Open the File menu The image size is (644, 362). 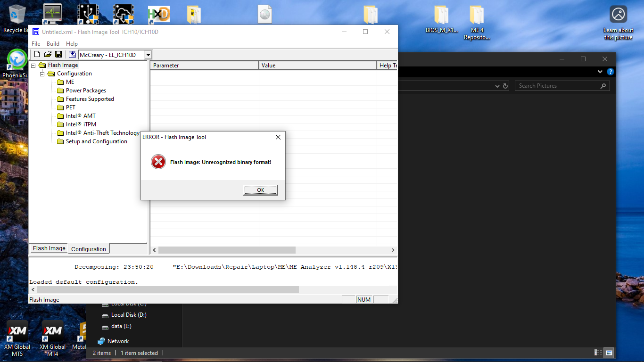point(36,44)
